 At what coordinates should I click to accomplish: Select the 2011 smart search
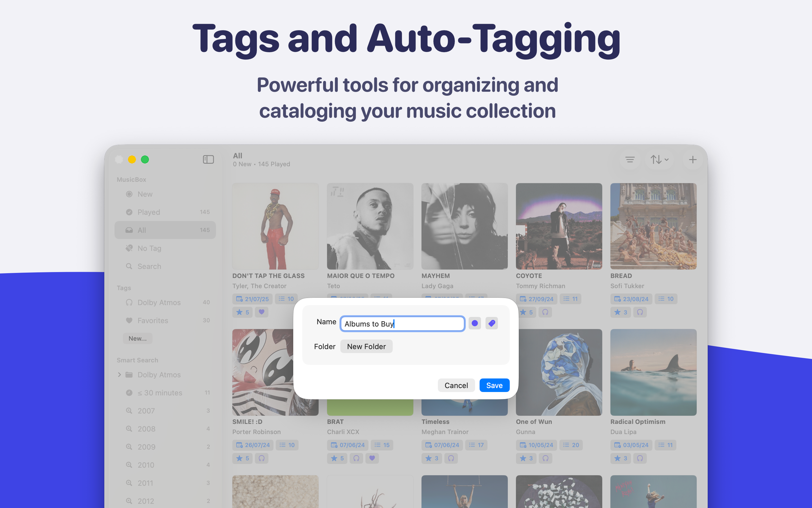tap(165, 483)
